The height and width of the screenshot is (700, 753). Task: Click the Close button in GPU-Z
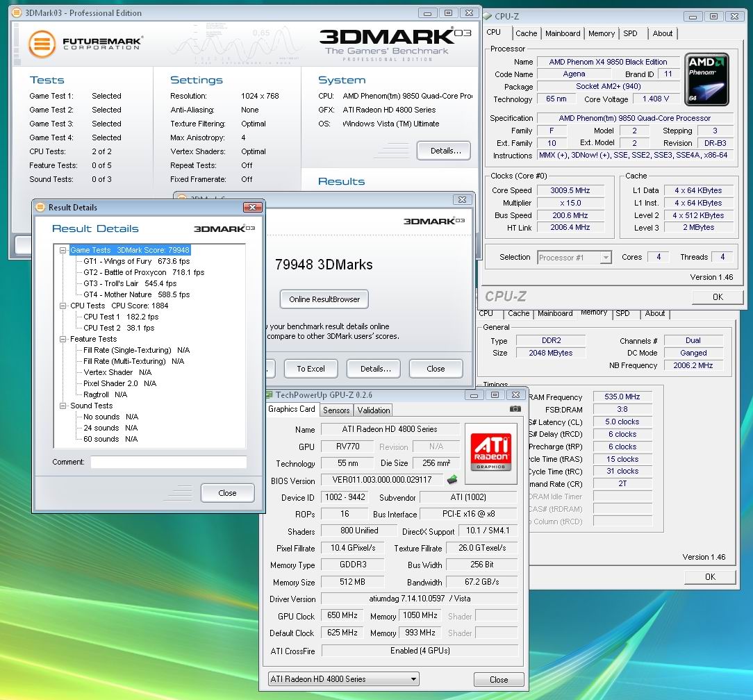[x=499, y=679]
